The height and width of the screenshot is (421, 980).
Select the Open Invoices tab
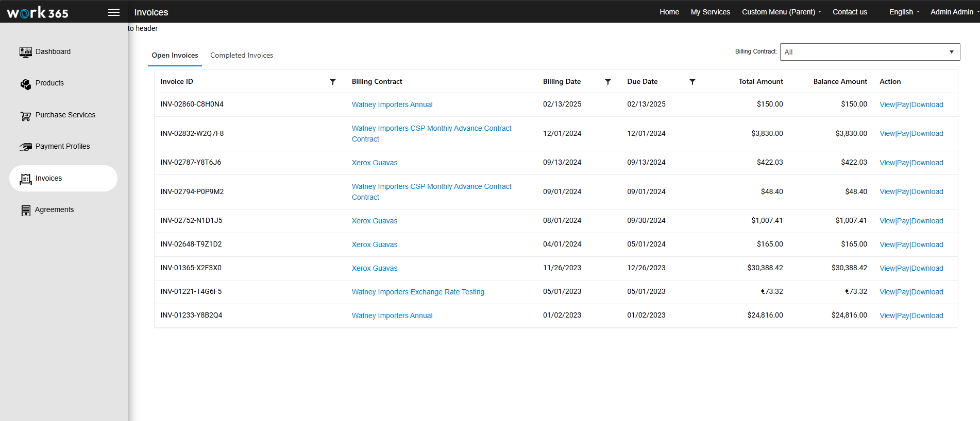175,55
